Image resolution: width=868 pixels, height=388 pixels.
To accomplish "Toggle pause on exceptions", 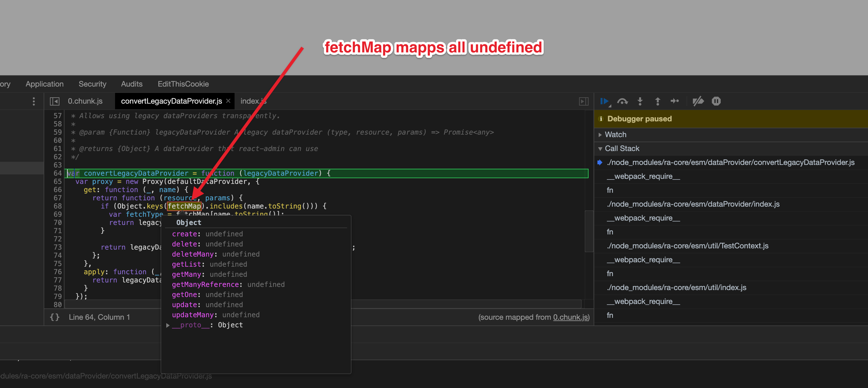I will click(716, 101).
